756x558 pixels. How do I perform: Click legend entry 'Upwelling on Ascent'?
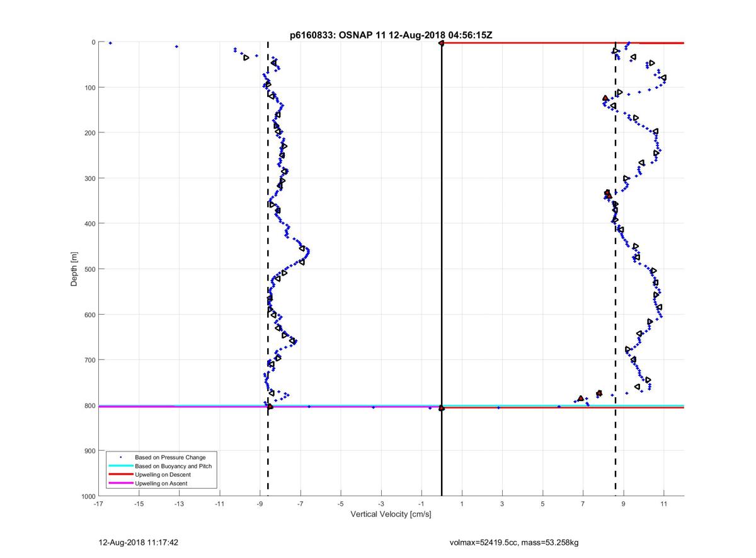[x=161, y=484]
